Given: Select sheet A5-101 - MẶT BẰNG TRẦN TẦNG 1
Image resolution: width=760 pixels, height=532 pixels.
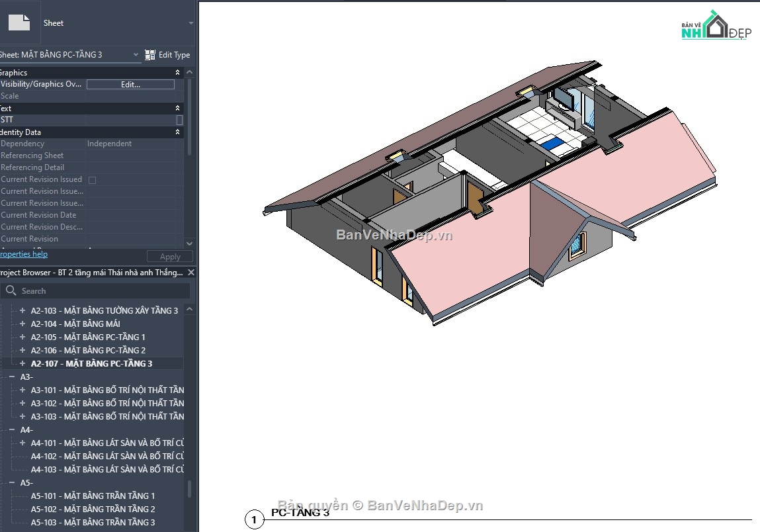Looking at the screenshot, I should click(x=93, y=496).
